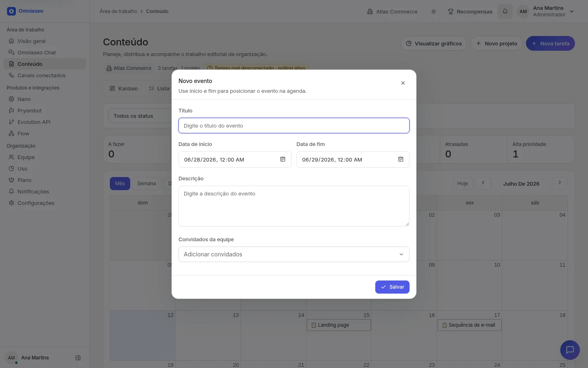Open the notifications bell in the top bar
The height and width of the screenshot is (368, 588).
click(505, 11)
